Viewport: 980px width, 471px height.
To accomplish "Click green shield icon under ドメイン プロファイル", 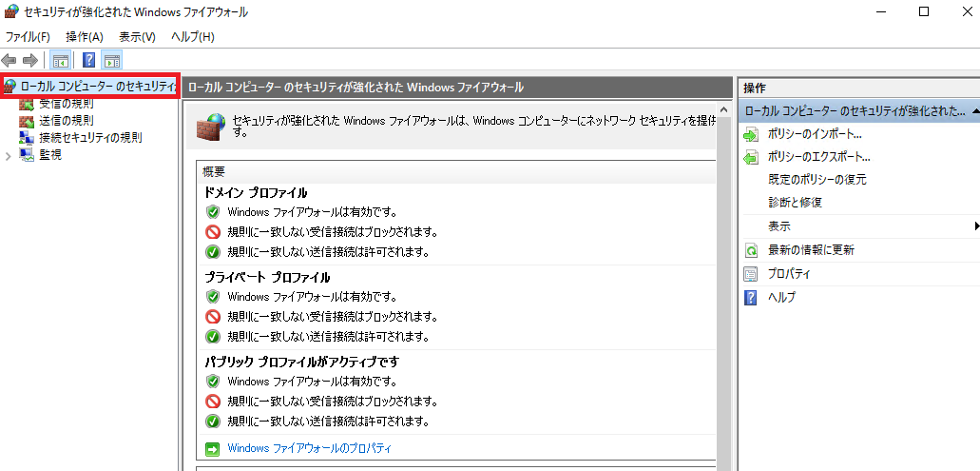I will tap(213, 211).
